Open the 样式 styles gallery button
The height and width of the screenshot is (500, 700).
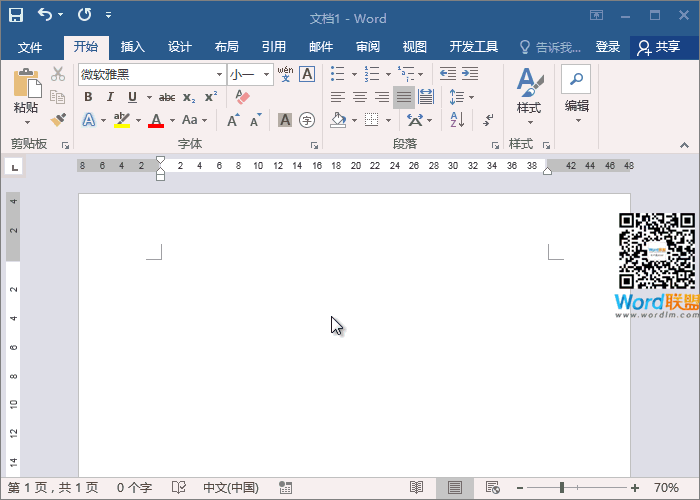(x=529, y=96)
